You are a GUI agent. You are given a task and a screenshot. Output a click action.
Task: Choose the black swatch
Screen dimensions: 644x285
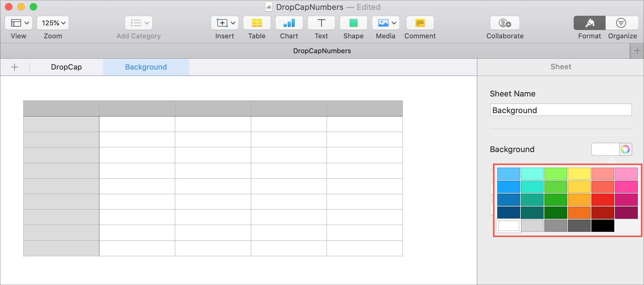coord(603,226)
